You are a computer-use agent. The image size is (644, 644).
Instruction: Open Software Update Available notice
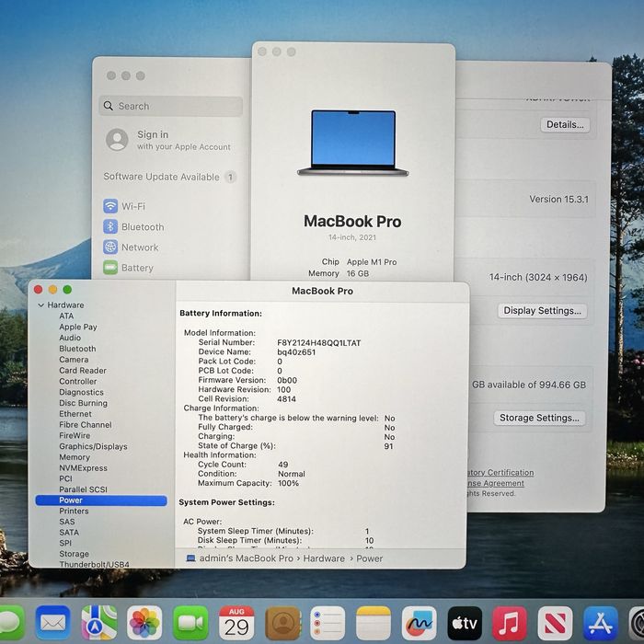pos(169,177)
